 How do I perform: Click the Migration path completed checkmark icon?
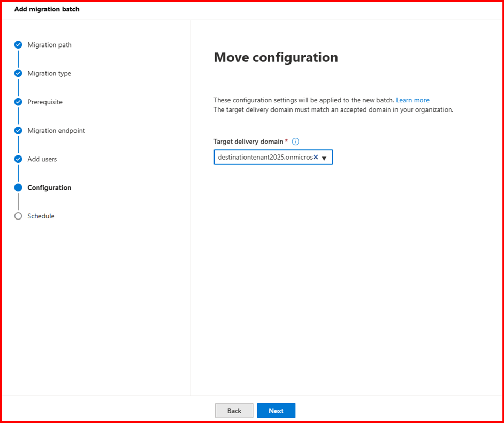pyautogui.click(x=18, y=45)
